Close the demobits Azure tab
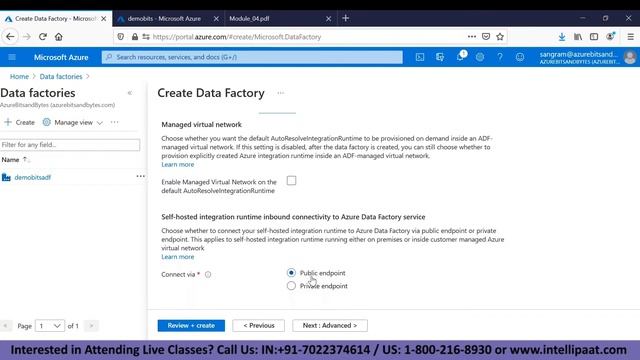Image resolution: width=640 pixels, height=360 pixels. coord(216,18)
